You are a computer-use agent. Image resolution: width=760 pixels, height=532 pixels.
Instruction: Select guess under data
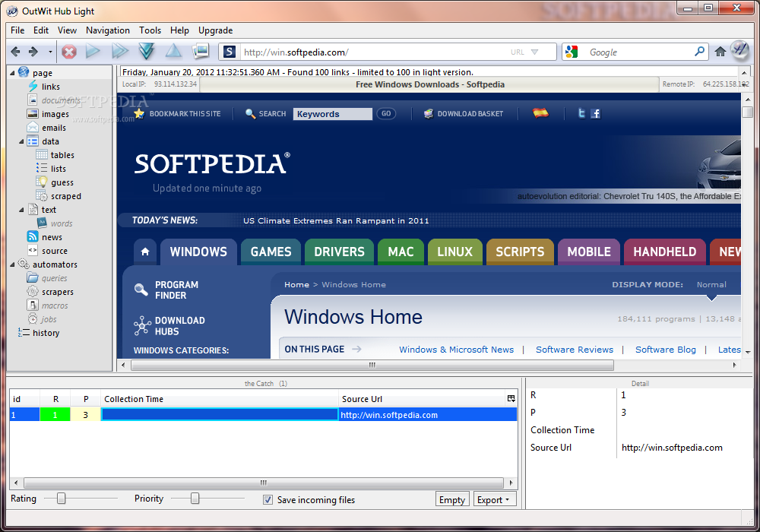point(62,182)
